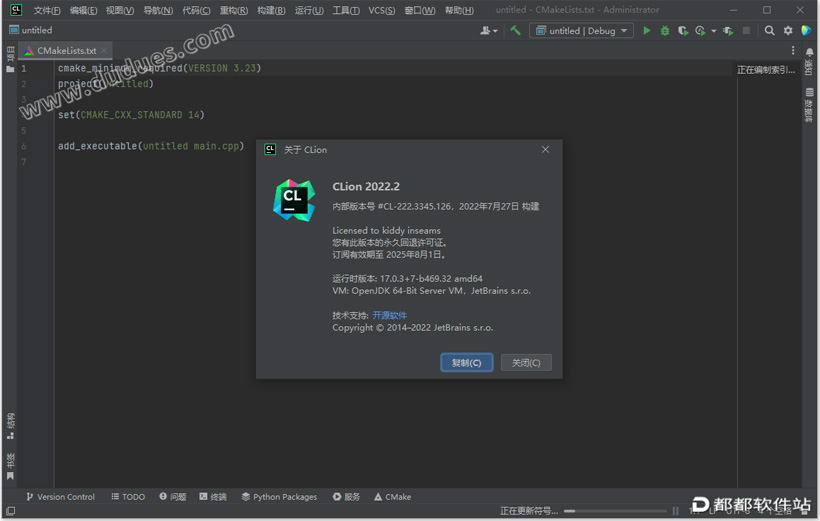Viewport: 820px width, 521px height.
Task: Click the CLion app icon in title bar
Action: tap(16, 9)
